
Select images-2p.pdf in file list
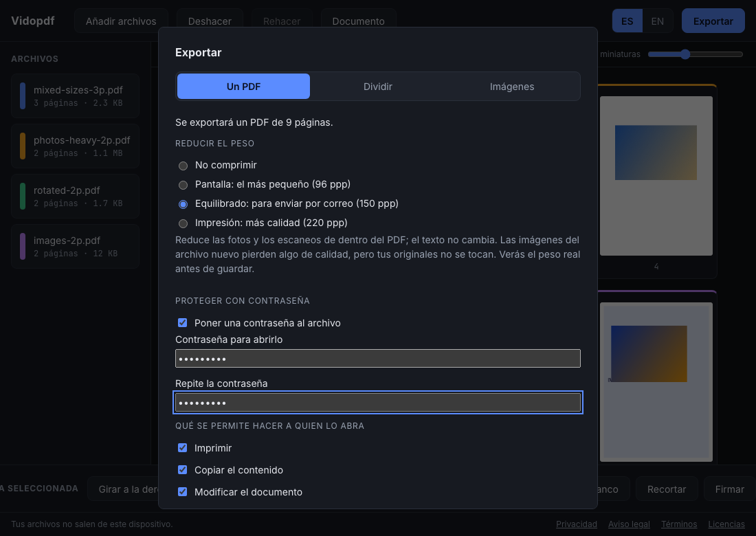point(75,246)
